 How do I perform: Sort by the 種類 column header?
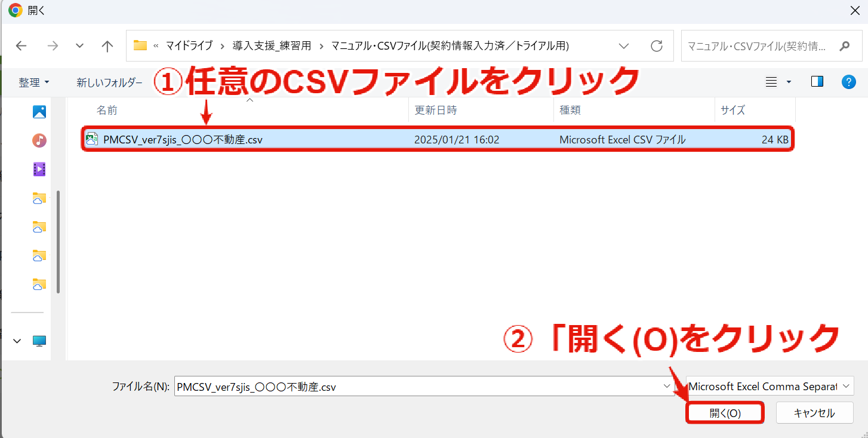click(x=570, y=111)
